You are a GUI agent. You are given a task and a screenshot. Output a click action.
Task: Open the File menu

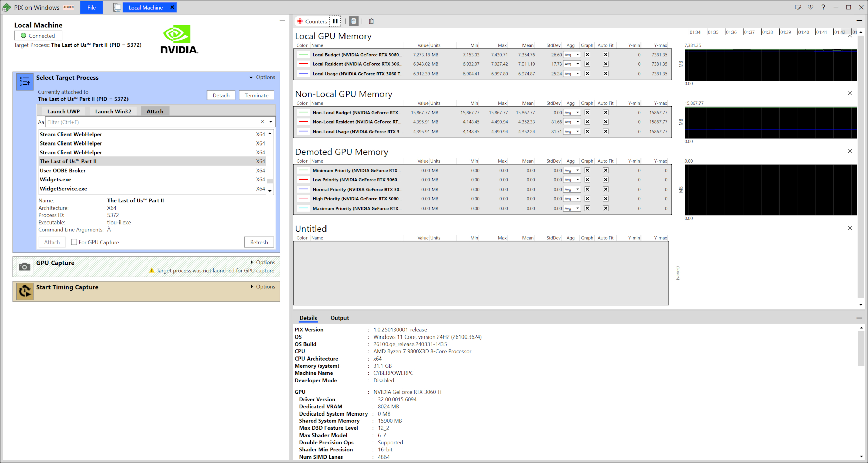tap(91, 7)
